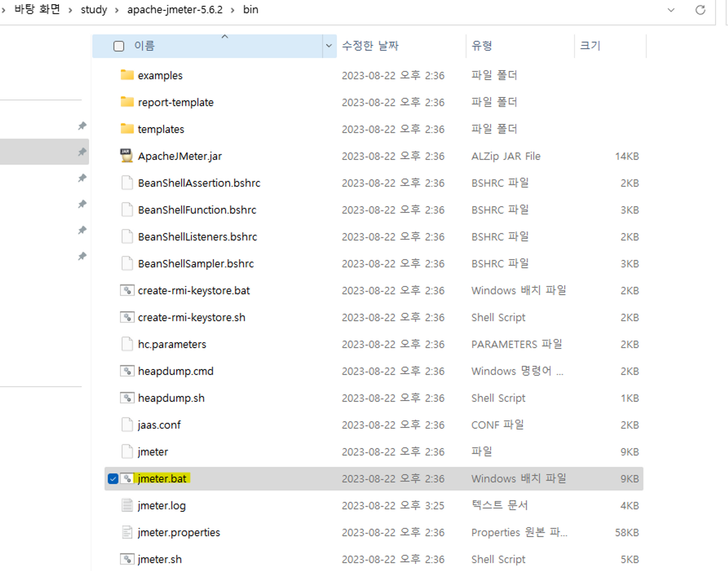Click the jmeter.properties file icon
Image resolution: width=728 pixels, height=571 pixels.
tap(127, 532)
